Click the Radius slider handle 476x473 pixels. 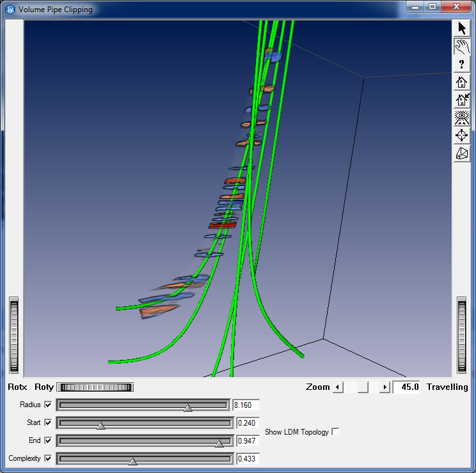187,407
